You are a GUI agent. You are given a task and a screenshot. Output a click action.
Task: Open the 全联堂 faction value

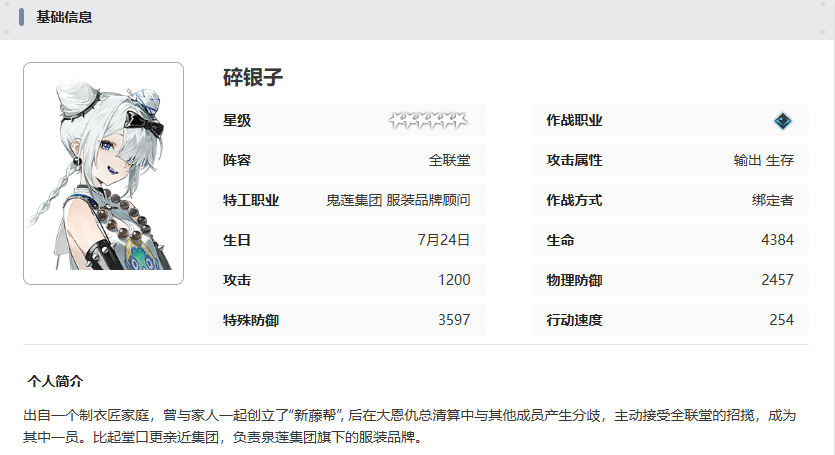tap(449, 160)
